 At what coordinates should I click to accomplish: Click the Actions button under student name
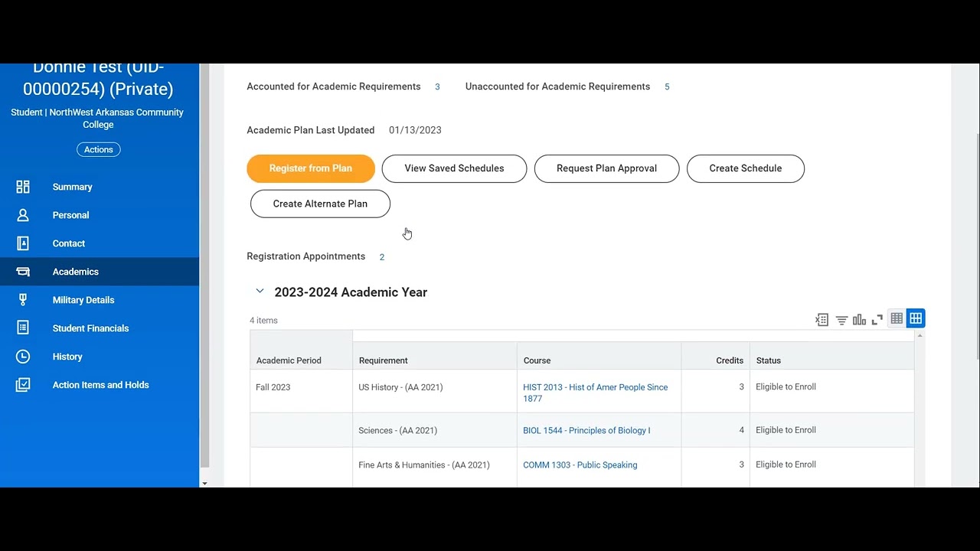click(98, 149)
